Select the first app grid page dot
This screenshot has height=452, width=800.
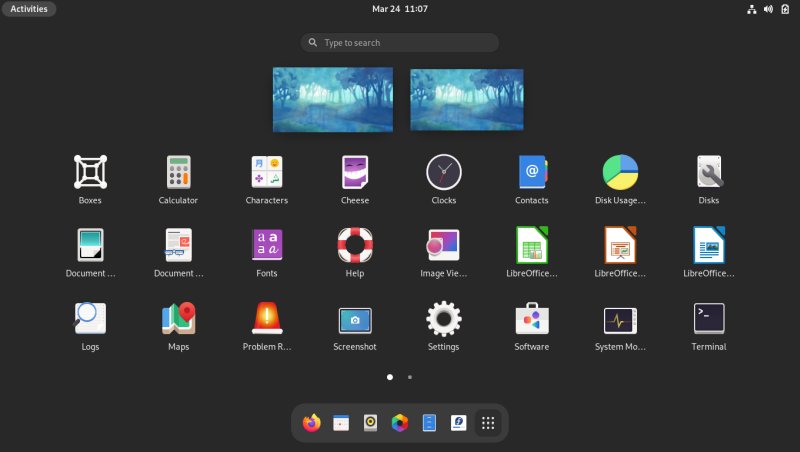point(390,377)
